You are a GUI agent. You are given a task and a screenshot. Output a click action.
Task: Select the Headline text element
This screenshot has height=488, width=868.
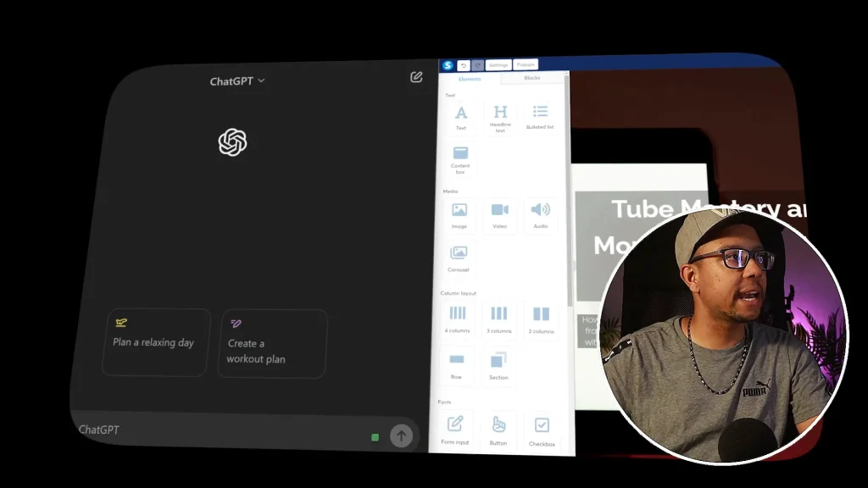500,118
